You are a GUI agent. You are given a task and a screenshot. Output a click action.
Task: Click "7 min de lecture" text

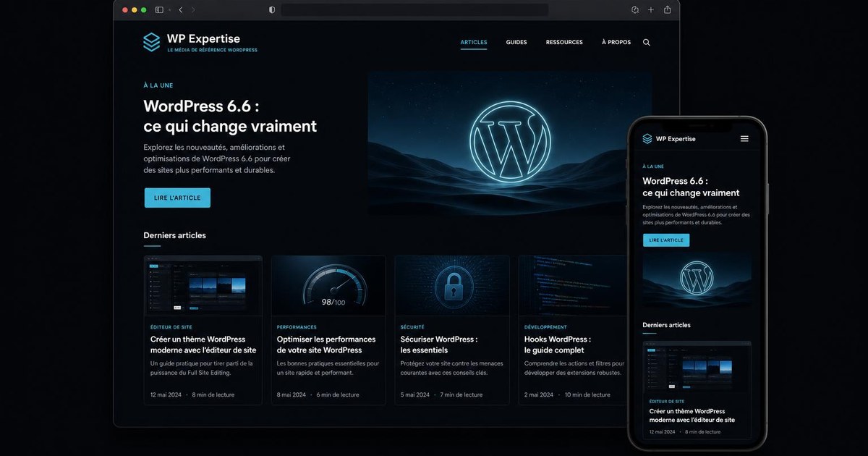pos(461,395)
